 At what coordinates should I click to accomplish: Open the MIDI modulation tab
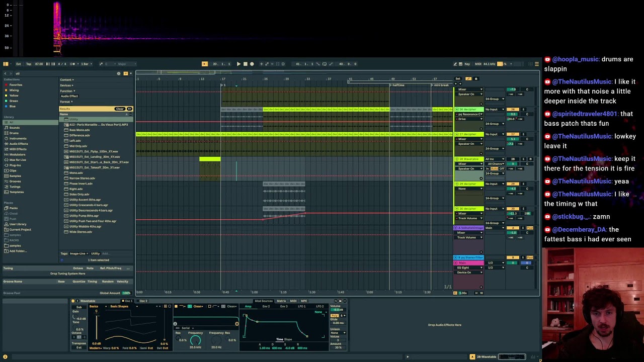pos(293,301)
